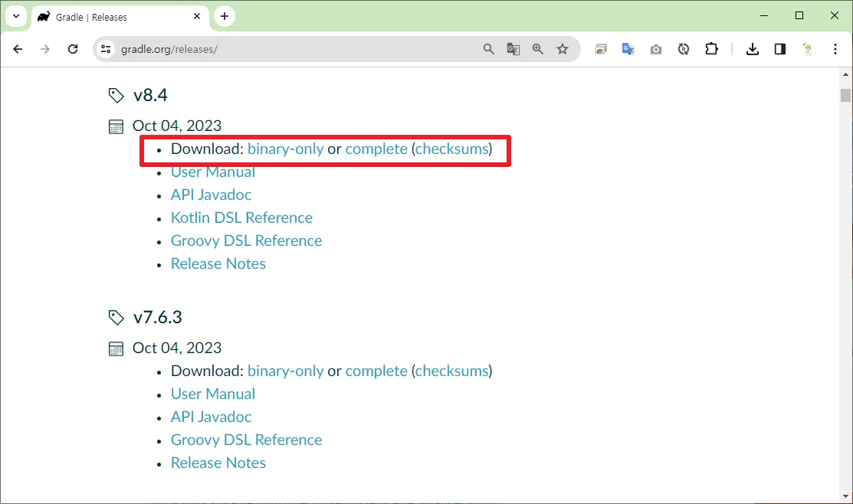The image size is (853, 504).
Task: Minimize the Chrome window
Action: 764,16
